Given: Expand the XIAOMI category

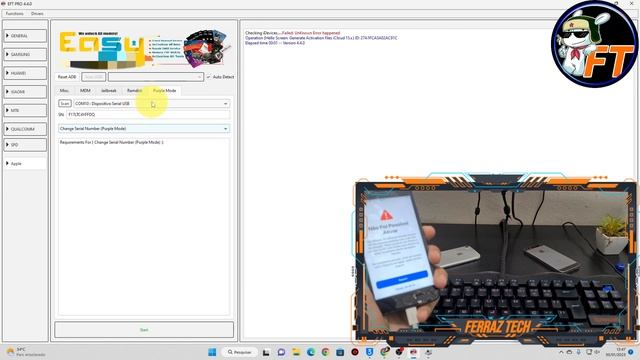Looking at the screenshot, I should 25,92.
